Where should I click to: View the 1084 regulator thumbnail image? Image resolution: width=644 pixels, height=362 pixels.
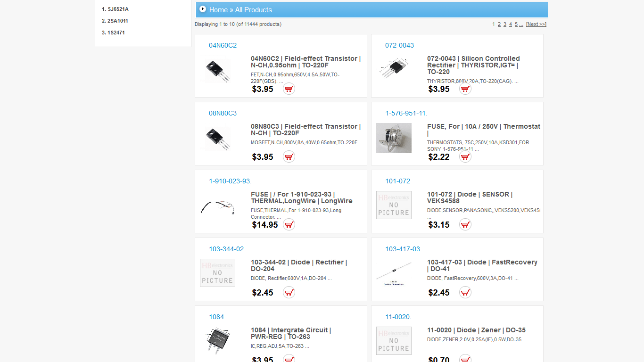coord(217,339)
